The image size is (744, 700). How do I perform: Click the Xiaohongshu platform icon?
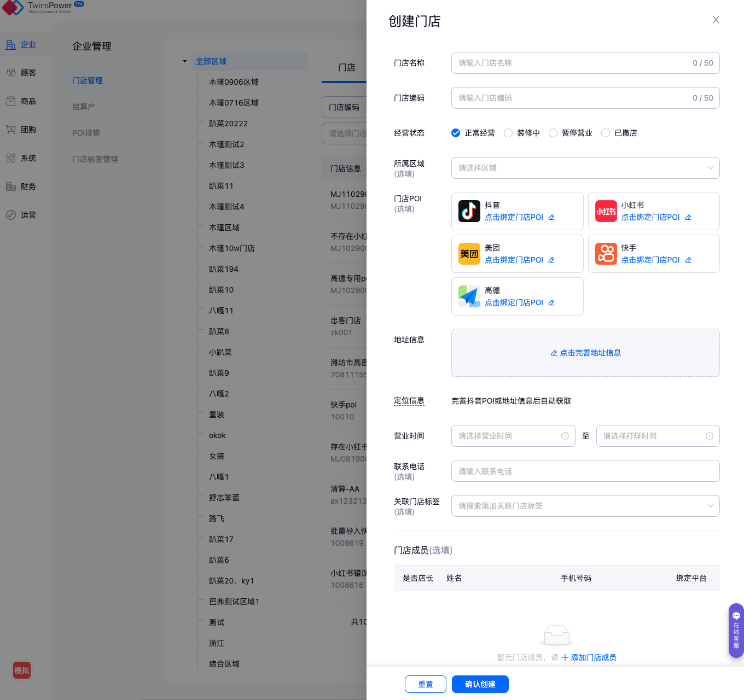(606, 211)
